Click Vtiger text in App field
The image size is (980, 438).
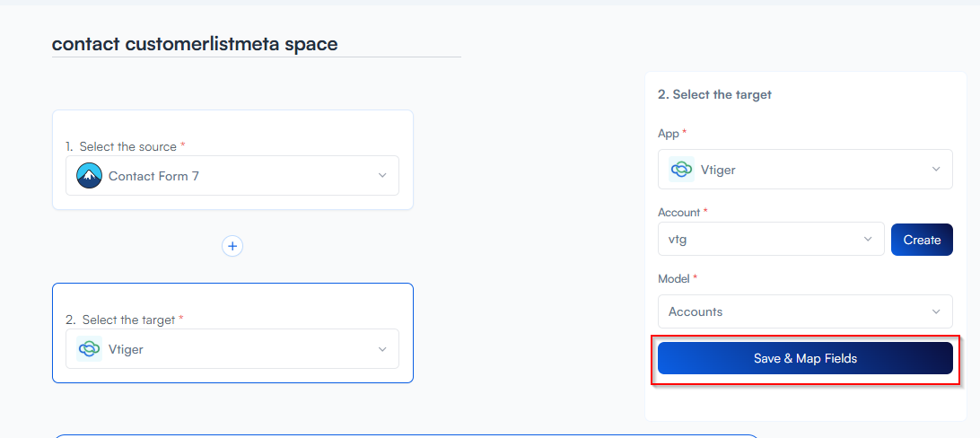[x=718, y=170]
